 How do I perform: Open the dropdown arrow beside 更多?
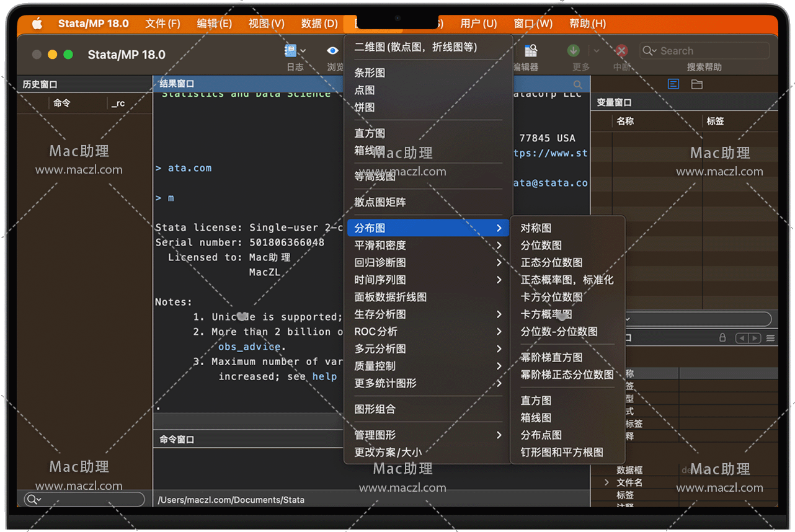[x=596, y=51]
